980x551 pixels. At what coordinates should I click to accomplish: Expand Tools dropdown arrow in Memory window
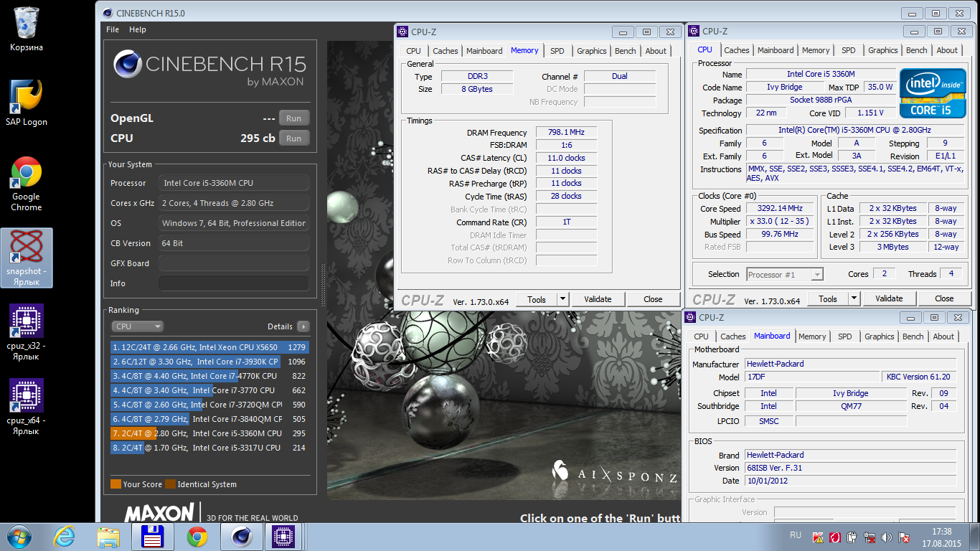pyautogui.click(x=563, y=300)
